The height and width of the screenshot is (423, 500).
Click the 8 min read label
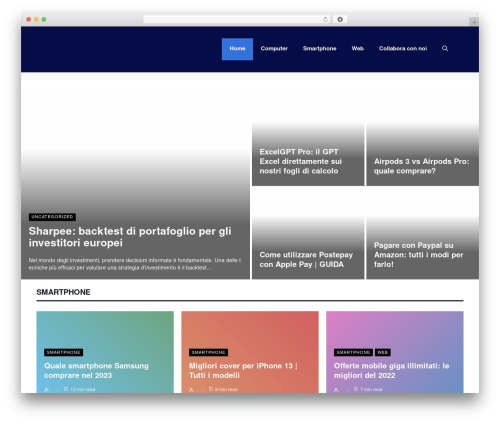coord(226,389)
